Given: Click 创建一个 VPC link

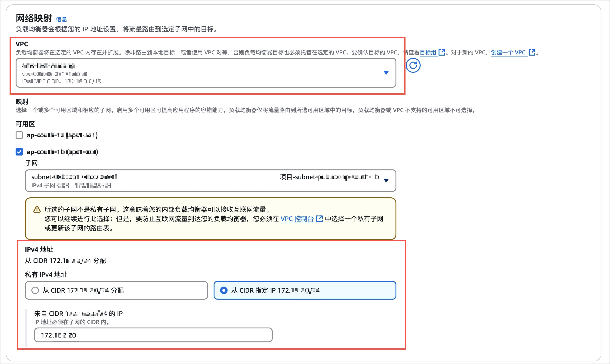Looking at the screenshot, I should (x=508, y=53).
